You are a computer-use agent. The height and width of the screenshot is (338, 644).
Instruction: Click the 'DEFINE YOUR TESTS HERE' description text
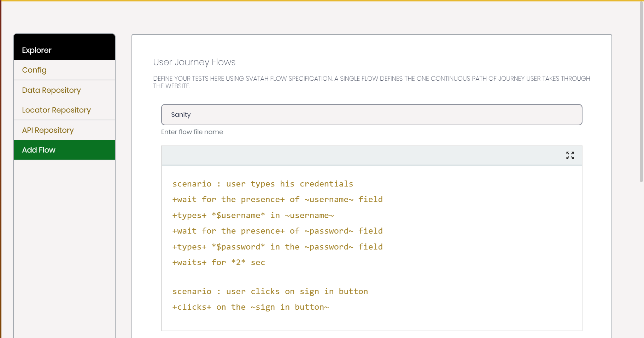click(x=371, y=82)
